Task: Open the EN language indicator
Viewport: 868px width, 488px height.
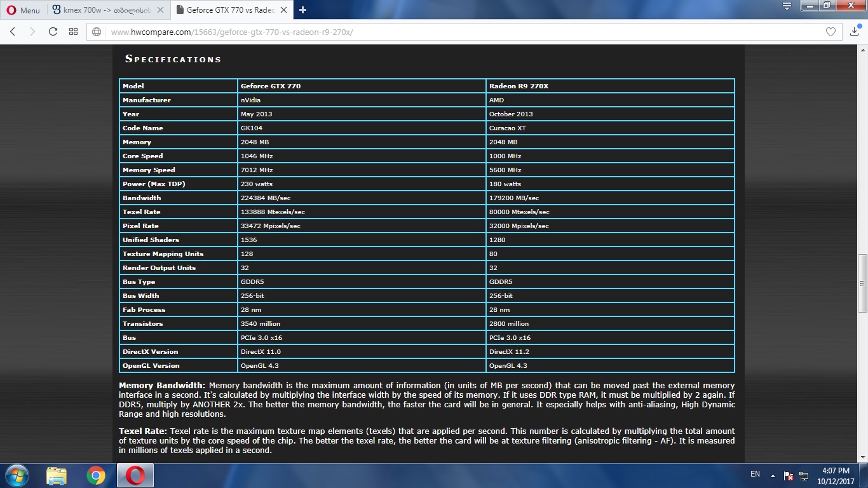Action: click(x=755, y=474)
